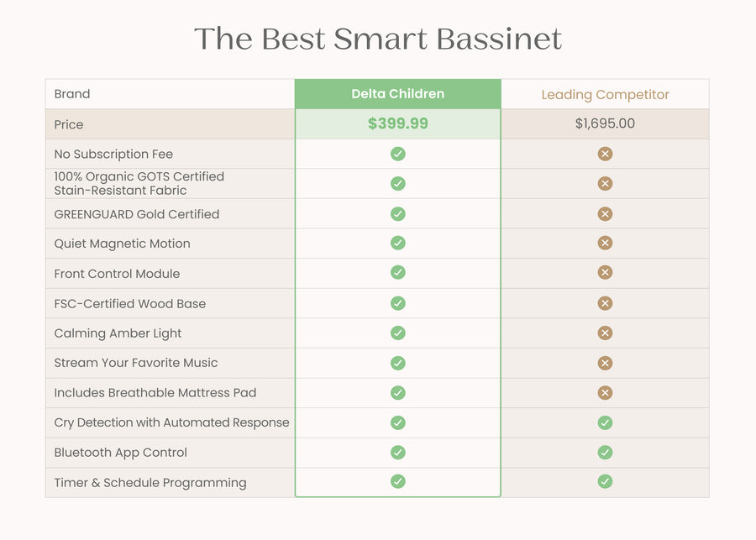Select the Leading Competitor column header
Screen dimensions: 756x540
click(605, 95)
